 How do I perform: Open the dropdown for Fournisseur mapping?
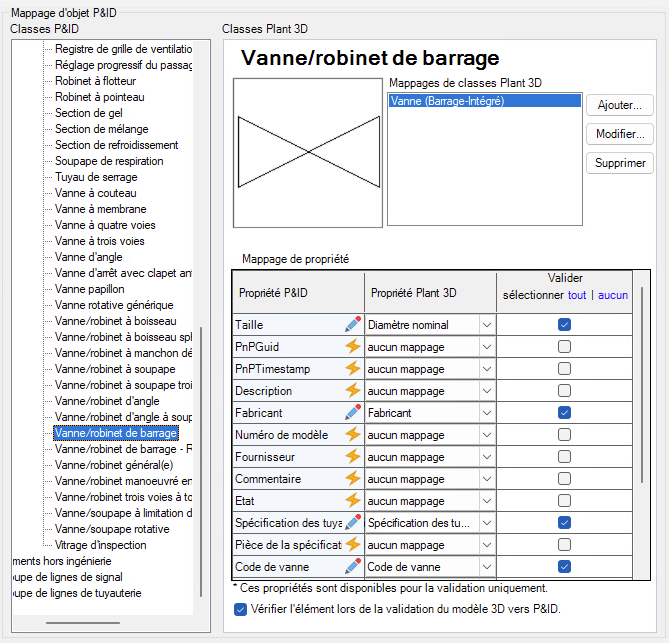(487, 457)
